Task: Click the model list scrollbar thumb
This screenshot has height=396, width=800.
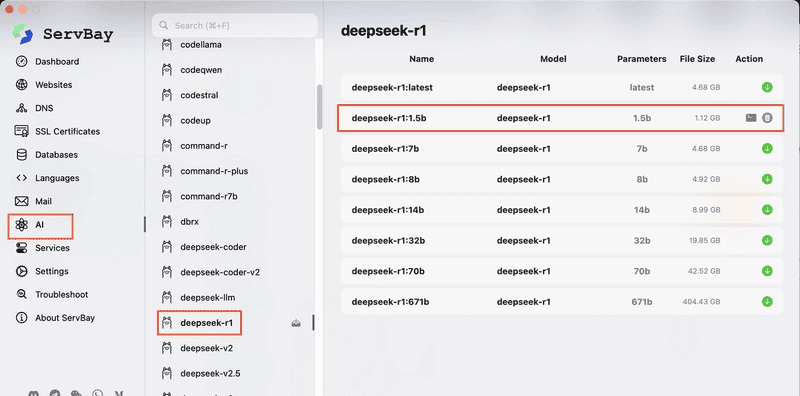Action: (320, 107)
